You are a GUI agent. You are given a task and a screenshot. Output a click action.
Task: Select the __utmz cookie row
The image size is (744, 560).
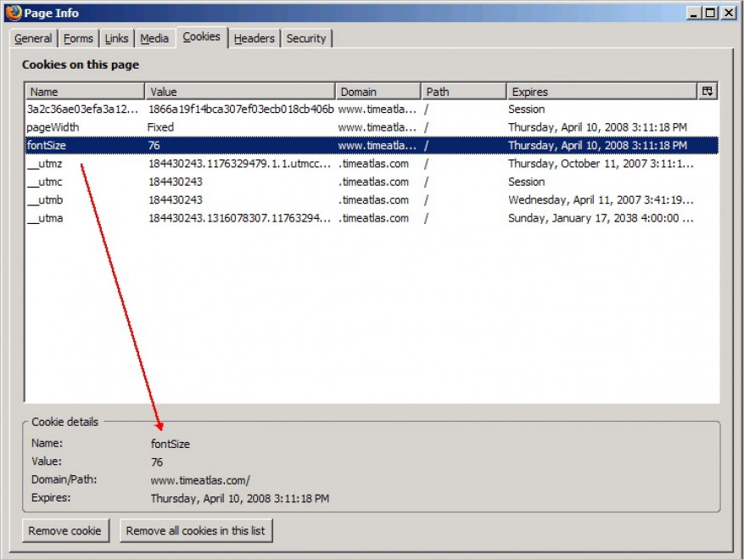click(x=372, y=164)
